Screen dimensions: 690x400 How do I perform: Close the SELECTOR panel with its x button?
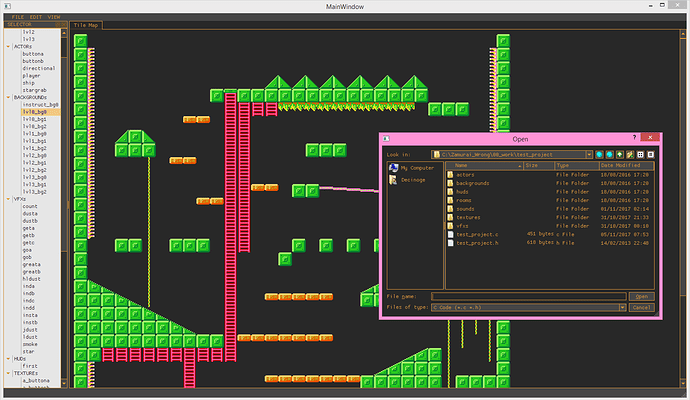coord(63,25)
